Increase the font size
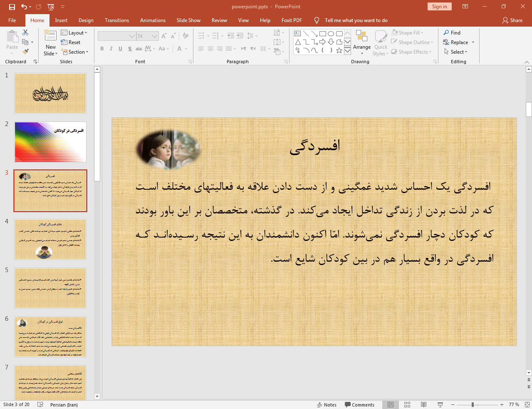 point(164,36)
